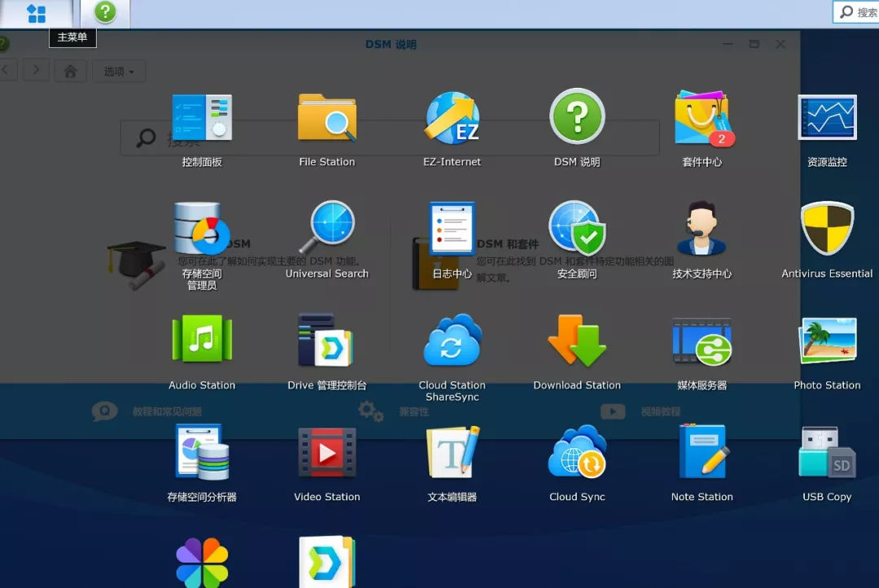Open the 套件中心 package center
Screen dimensions: 879x588
click(702, 116)
